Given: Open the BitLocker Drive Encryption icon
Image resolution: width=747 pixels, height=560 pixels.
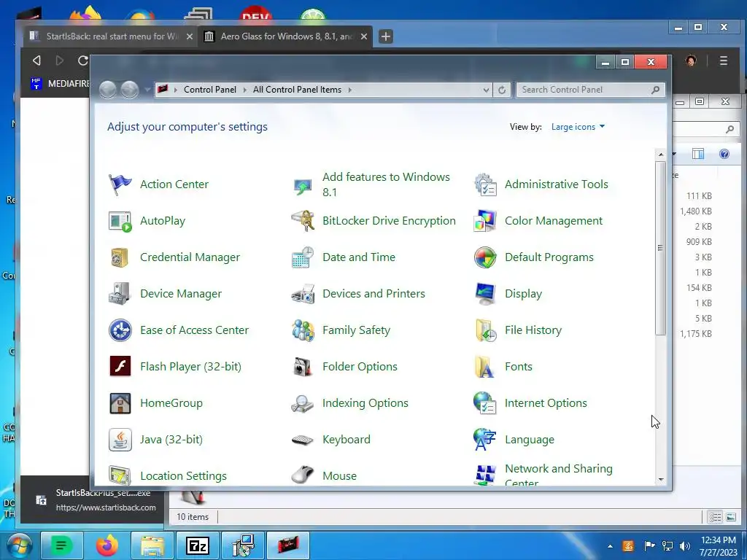Looking at the screenshot, I should pos(303,221).
